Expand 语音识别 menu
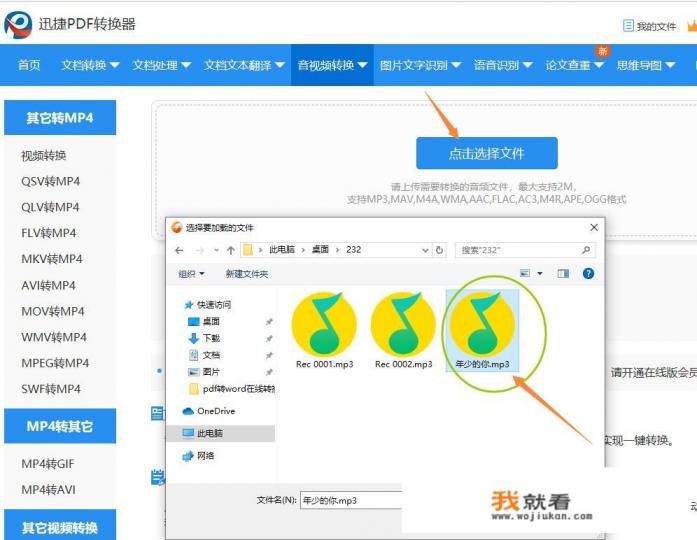Image resolution: width=697 pixels, height=540 pixels. [x=503, y=65]
